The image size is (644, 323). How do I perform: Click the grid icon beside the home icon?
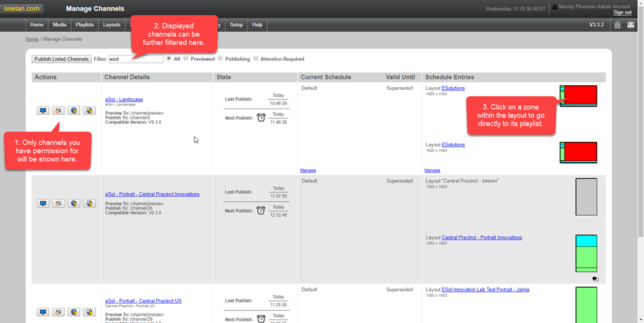[x=631, y=25]
